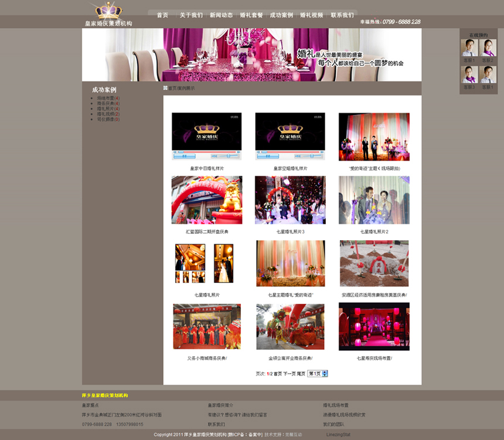The image size is (504, 440).
Task: Open the 第1页 page selector dropdown
Action: tap(318, 373)
